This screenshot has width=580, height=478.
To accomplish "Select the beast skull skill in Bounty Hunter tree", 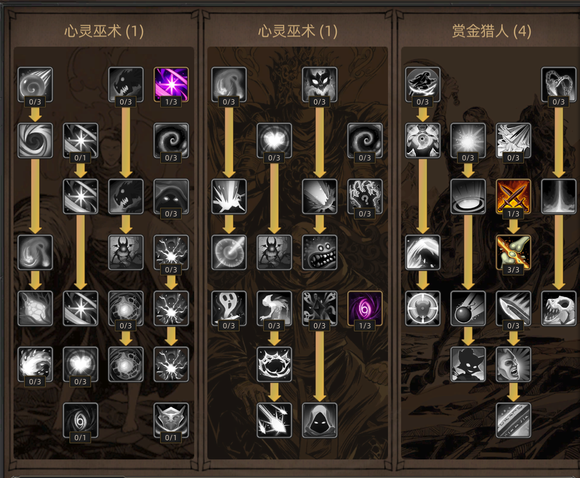I will 559,308.
